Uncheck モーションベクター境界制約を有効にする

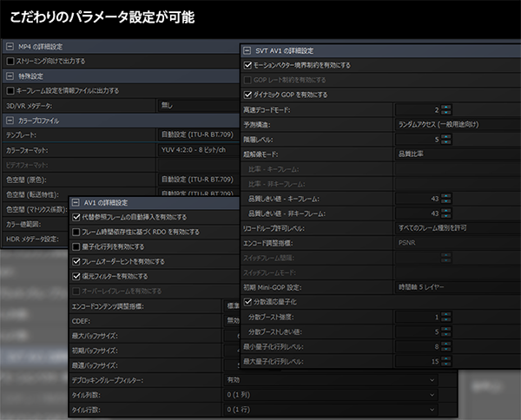pyautogui.click(x=247, y=65)
